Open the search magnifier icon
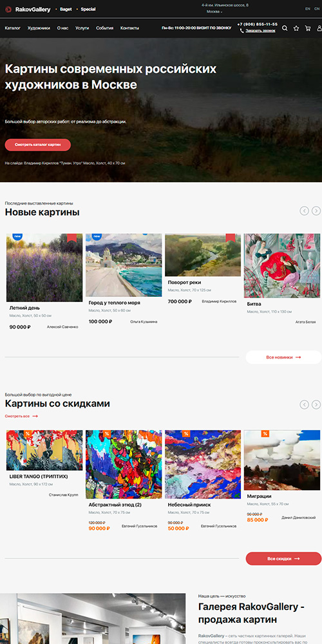The width and height of the screenshot is (322, 644). pos(285,28)
